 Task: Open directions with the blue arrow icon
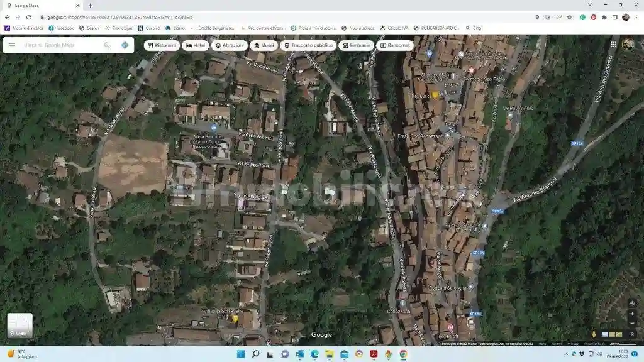click(x=125, y=45)
